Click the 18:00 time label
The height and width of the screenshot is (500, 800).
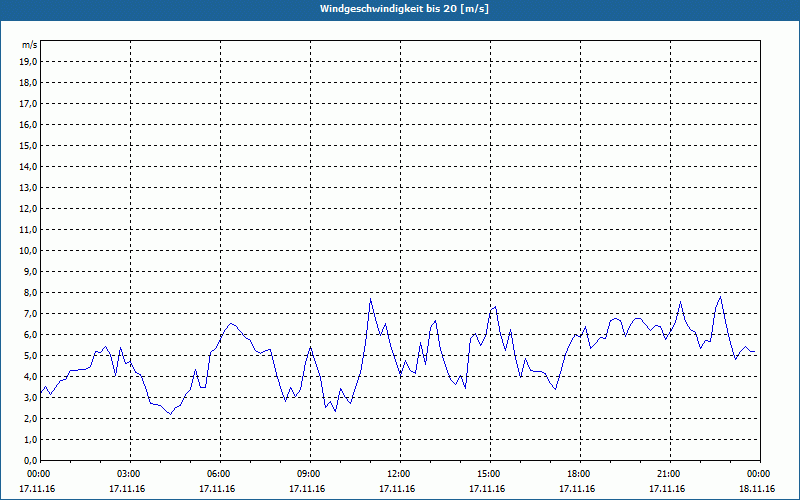580,474
